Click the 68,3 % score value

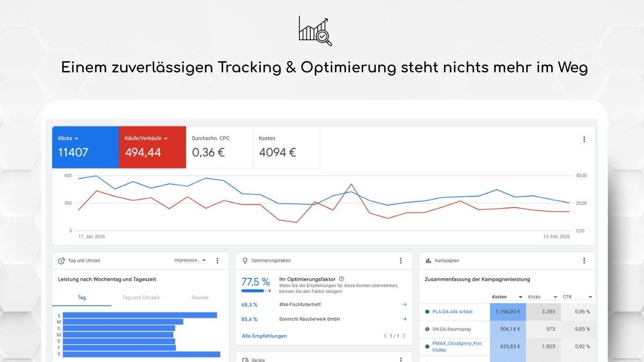click(x=250, y=304)
